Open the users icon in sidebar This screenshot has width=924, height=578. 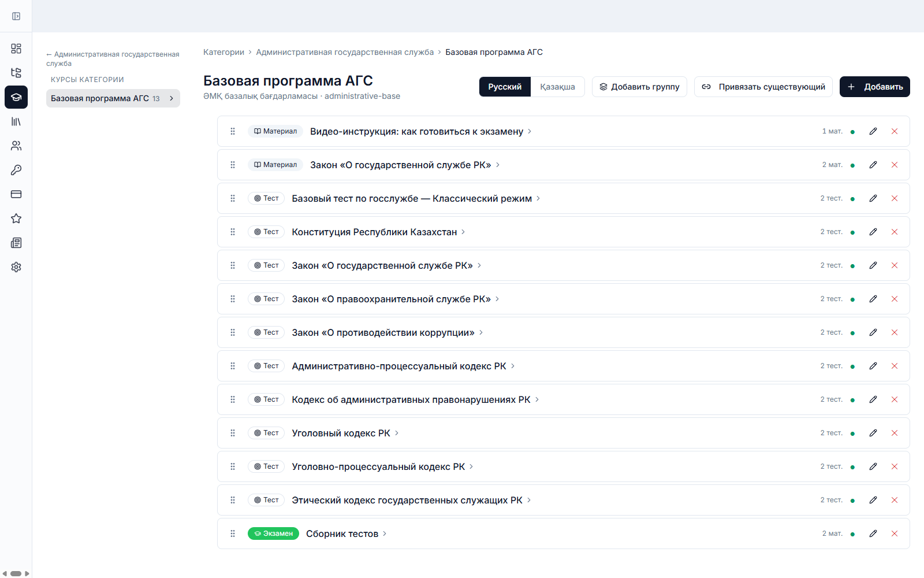[16, 146]
